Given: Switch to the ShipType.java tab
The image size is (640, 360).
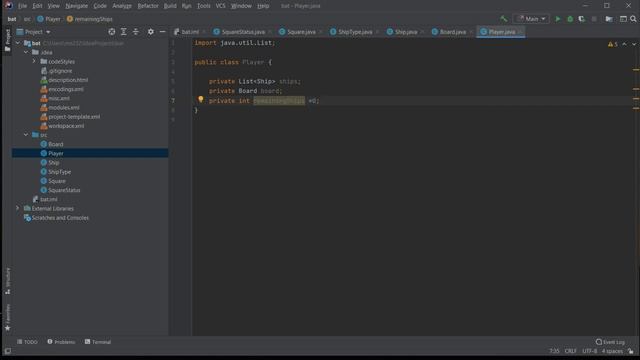Looking at the screenshot, I should tap(355, 32).
